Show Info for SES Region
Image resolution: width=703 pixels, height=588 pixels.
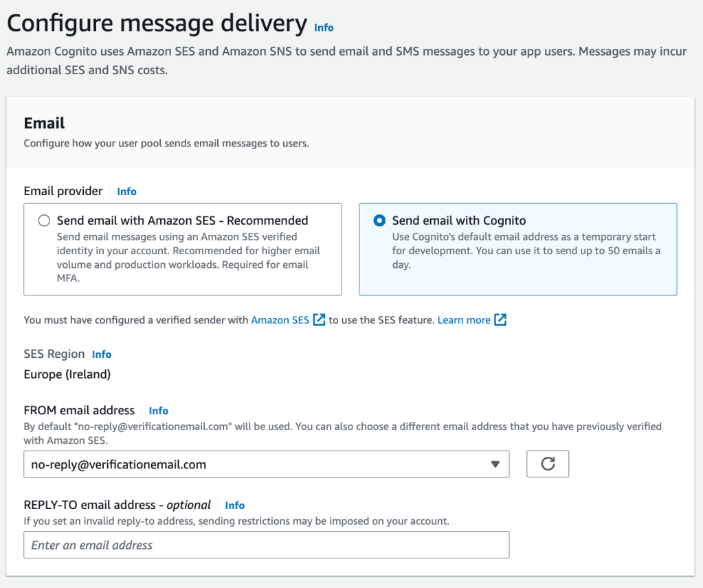pyautogui.click(x=102, y=354)
